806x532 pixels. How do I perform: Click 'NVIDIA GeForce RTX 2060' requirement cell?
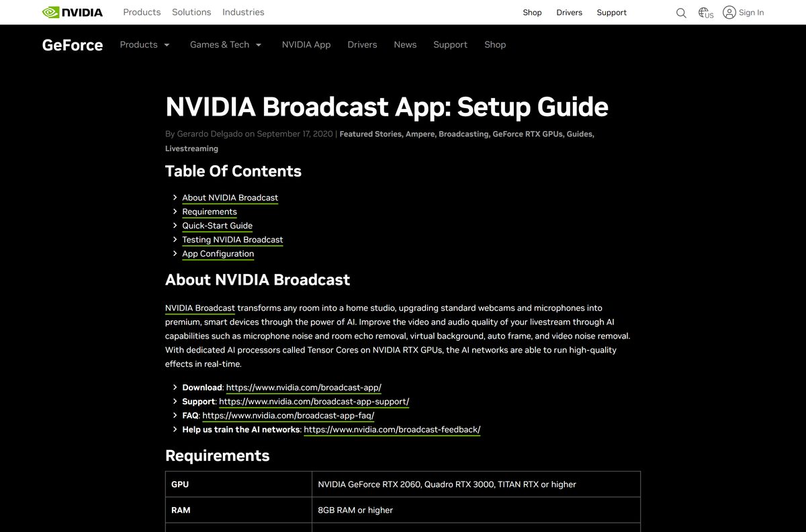click(476, 484)
